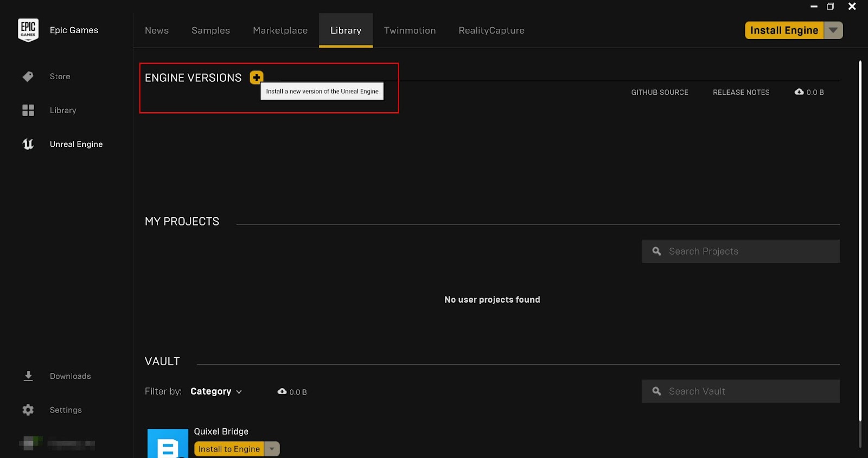
Task: Click the 'No user projects found' message
Action: (x=492, y=300)
